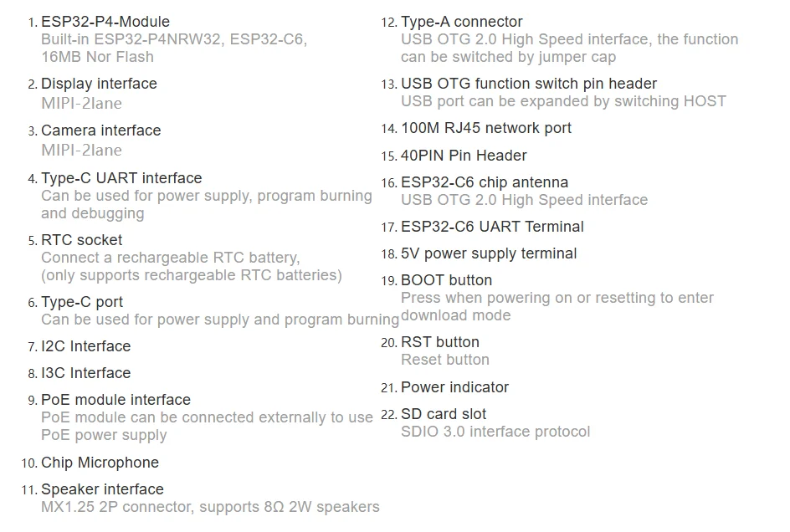Select the 40PIN Pin Header entry
Image resolution: width=790 pixels, height=532 pixels.
[x=464, y=156]
